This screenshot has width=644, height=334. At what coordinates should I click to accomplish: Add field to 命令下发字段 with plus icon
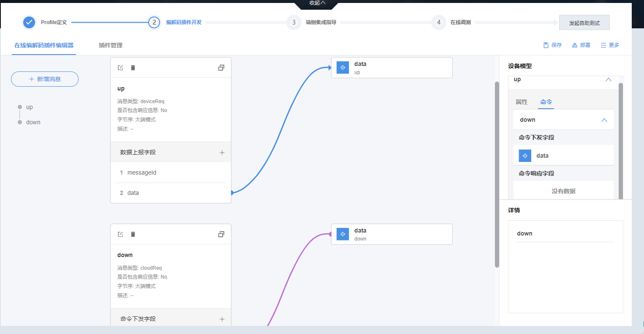tap(222, 319)
